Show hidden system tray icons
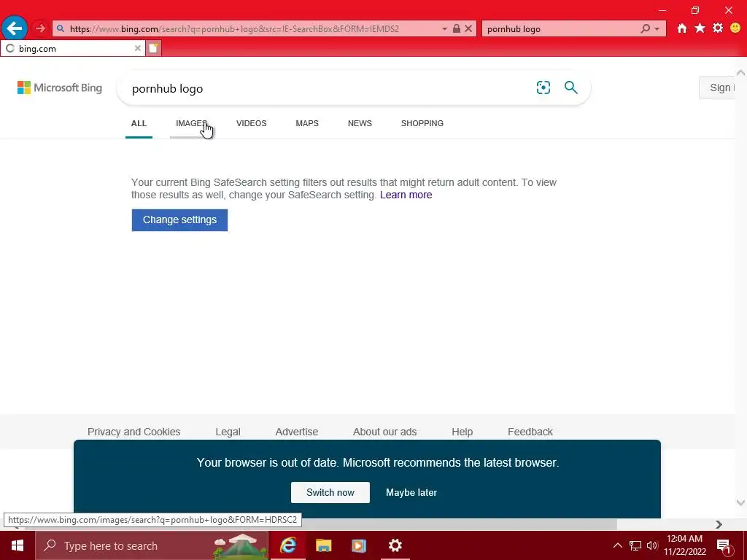This screenshot has width=747, height=560. [617, 545]
